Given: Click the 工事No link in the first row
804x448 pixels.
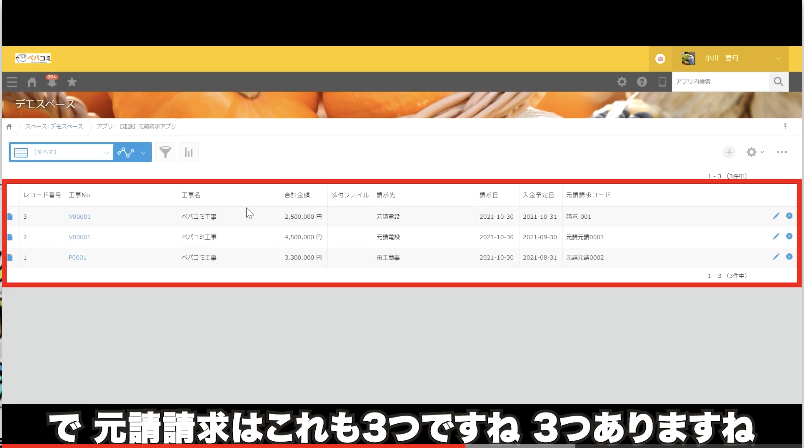Looking at the screenshot, I should (x=80, y=215).
